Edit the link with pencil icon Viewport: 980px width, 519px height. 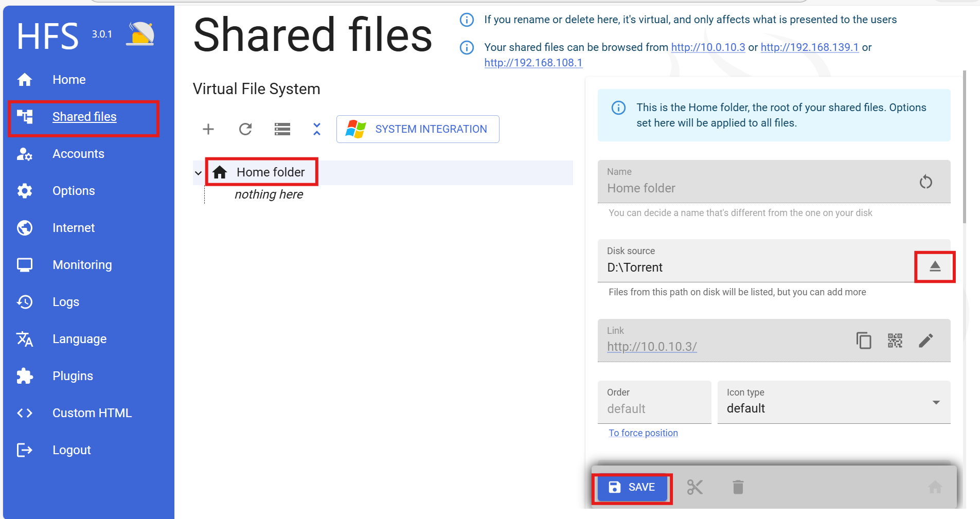[925, 341]
